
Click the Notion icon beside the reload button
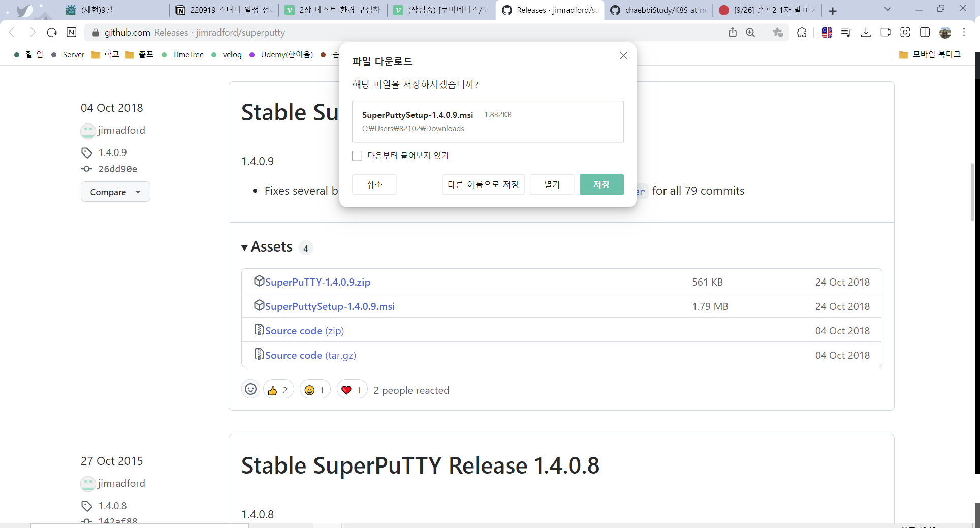tap(72, 33)
